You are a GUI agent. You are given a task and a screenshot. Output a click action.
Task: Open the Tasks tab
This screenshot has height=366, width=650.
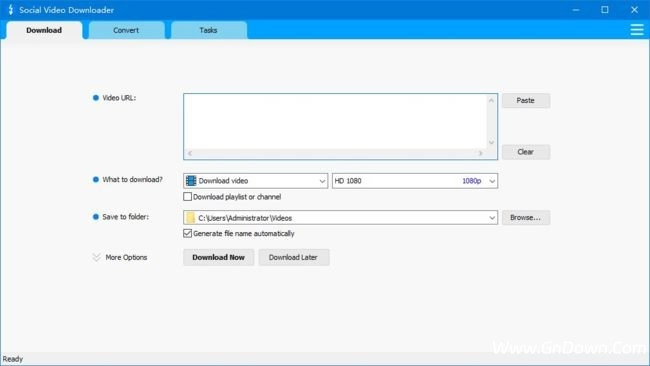pos(208,30)
